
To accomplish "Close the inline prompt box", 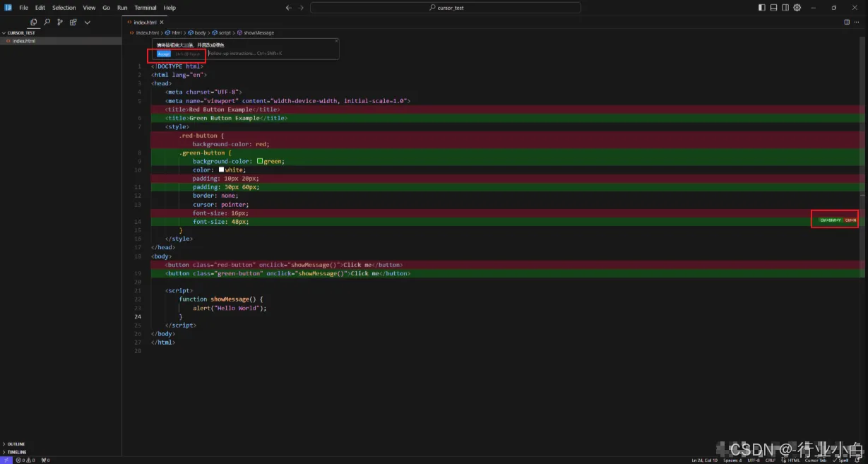I will pos(336,41).
